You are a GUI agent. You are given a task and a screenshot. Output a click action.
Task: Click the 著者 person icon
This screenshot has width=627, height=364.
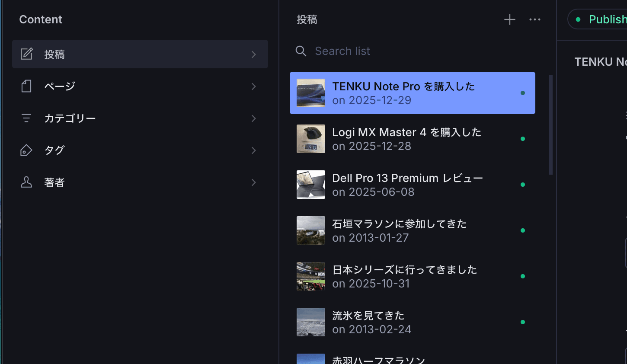pyautogui.click(x=26, y=182)
